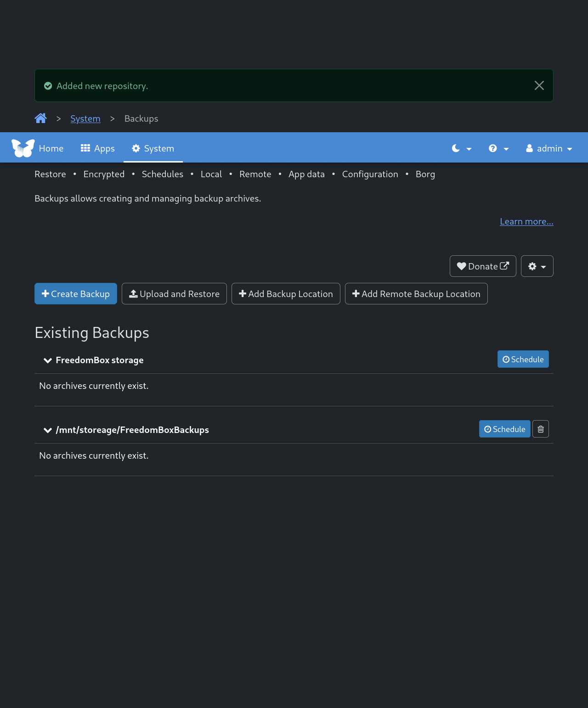588x708 pixels.
Task: Open the admin user menu
Action: tap(549, 148)
